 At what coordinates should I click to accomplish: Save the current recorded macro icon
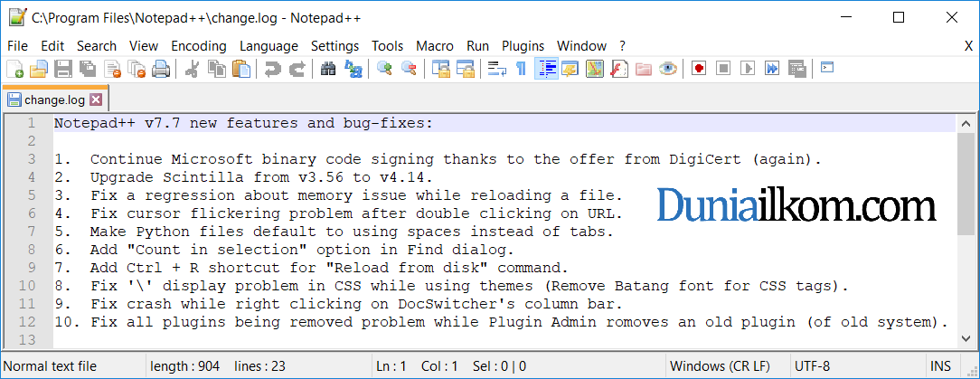pos(796,68)
